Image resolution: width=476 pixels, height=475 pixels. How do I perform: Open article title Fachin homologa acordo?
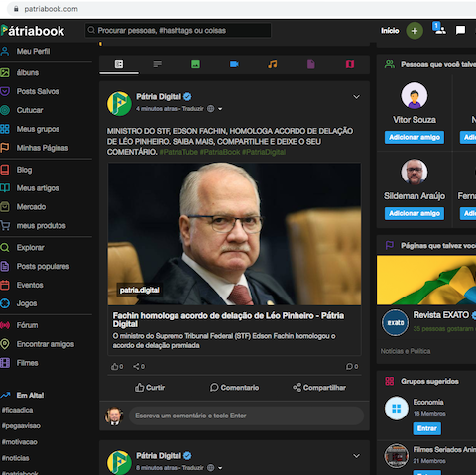pyautogui.click(x=228, y=320)
